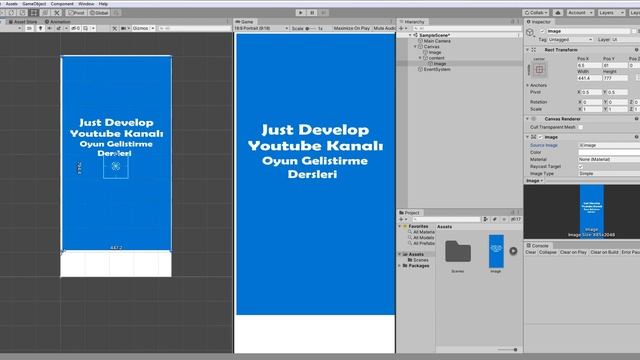Toggle Maximize On Play in Game view
This screenshot has height=360, width=640.
pyautogui.click(x=351, y=28)
